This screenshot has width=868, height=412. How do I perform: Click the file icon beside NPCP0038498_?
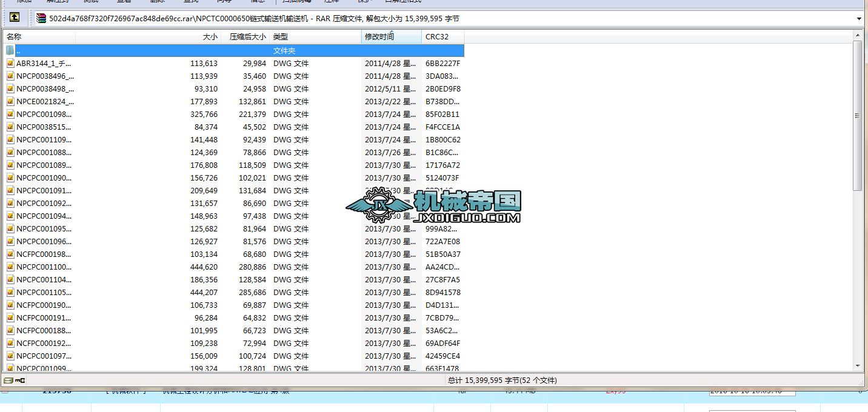pos(10,89)
